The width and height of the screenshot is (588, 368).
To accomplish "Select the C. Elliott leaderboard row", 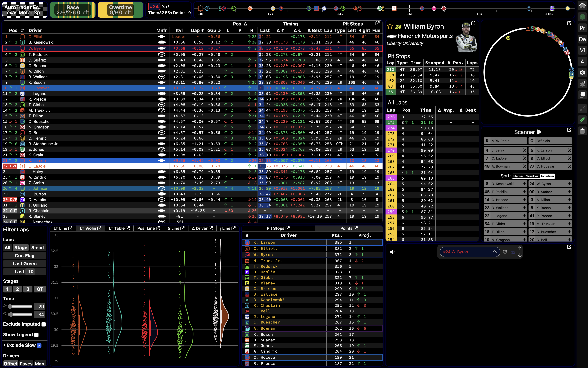I will 192,37.
